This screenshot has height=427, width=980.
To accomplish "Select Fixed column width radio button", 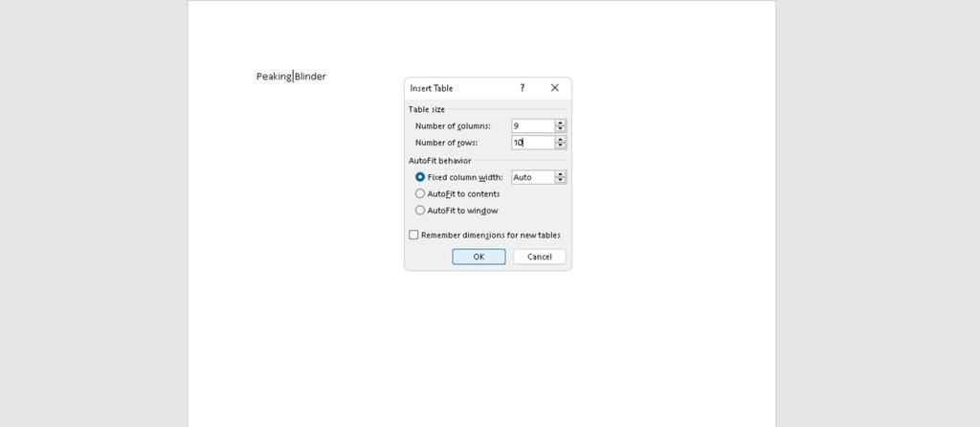I will point(420,177).
